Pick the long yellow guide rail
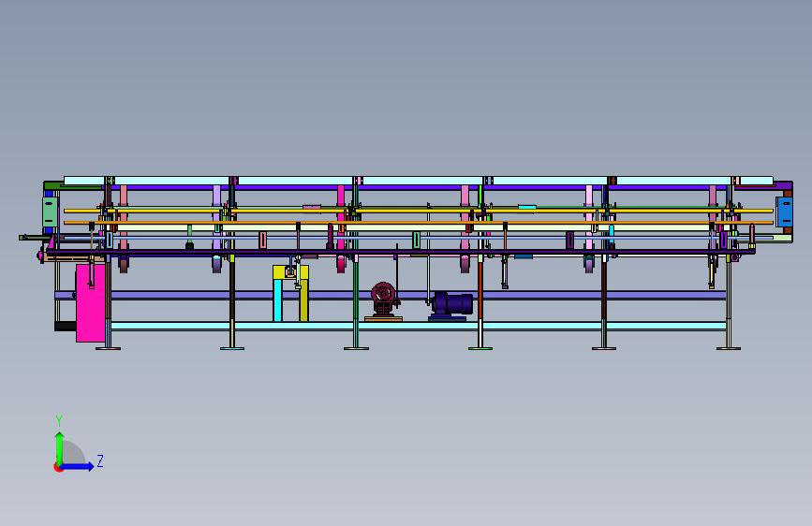Screen dimensions: 812x526 pyautogui.click(x=419, y=212)
